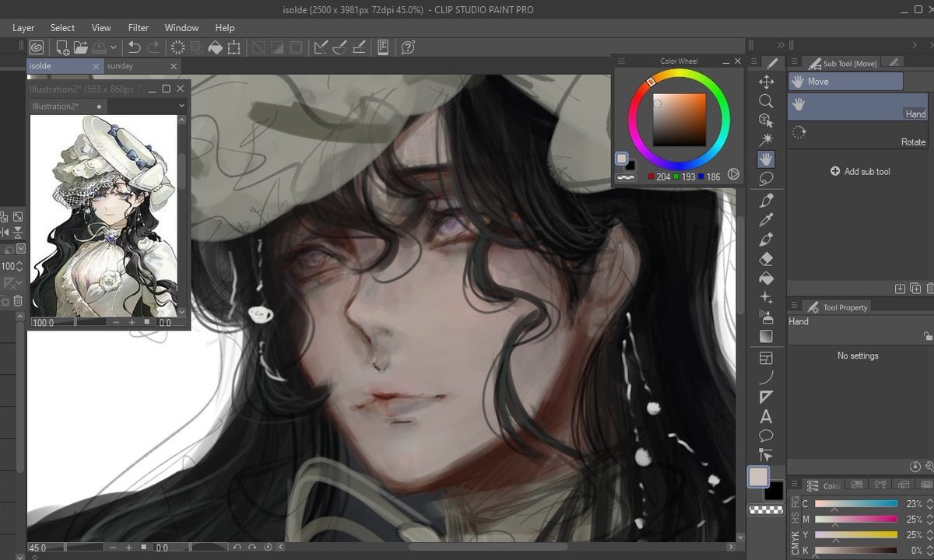This screenshot has width=934, height=560.
Task: Select the Decoration sparkle tool
Action: (x=766, y=298)
